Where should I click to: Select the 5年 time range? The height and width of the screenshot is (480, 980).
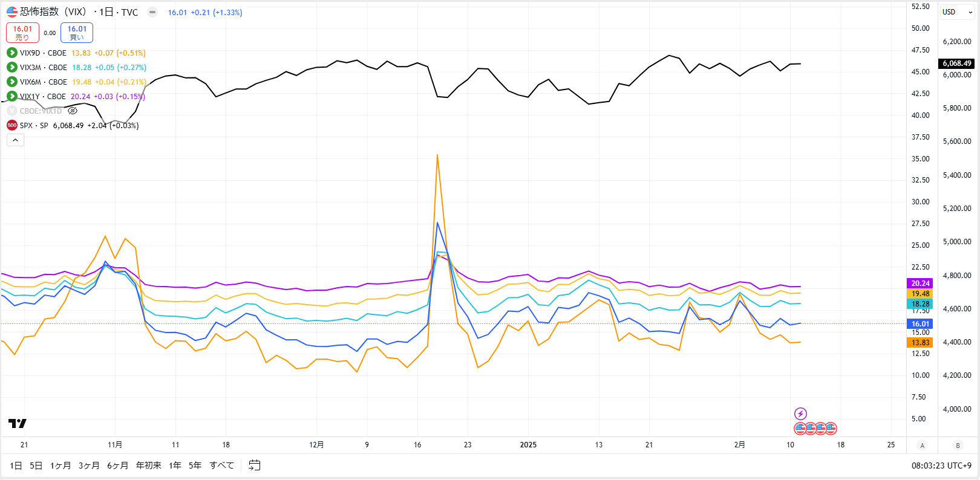point(195,465)
